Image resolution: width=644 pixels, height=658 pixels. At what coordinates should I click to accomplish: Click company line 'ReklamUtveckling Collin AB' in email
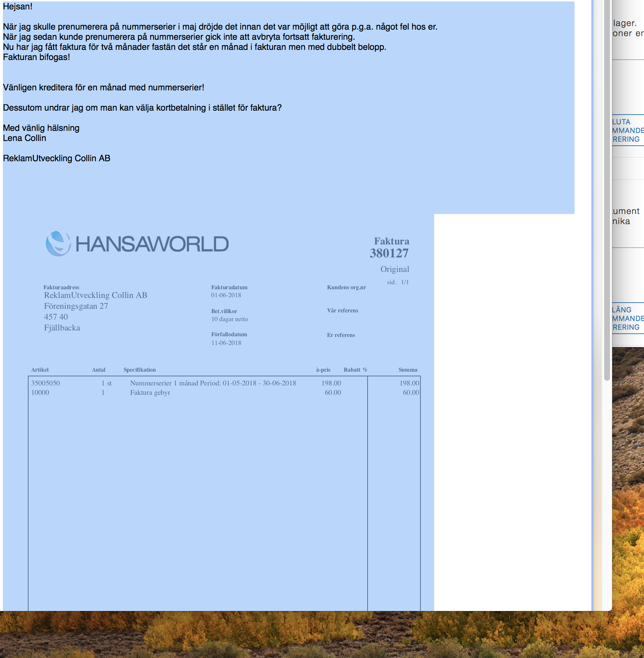56,158
